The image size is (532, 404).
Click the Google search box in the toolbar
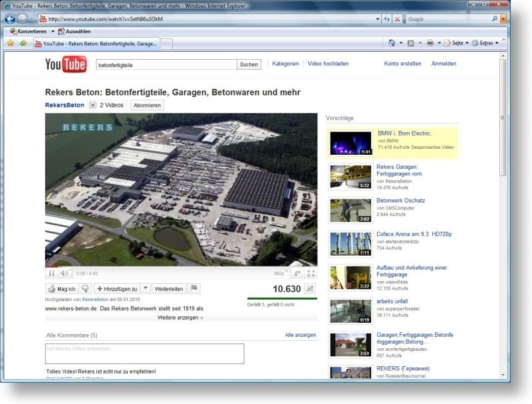point(448,19)
